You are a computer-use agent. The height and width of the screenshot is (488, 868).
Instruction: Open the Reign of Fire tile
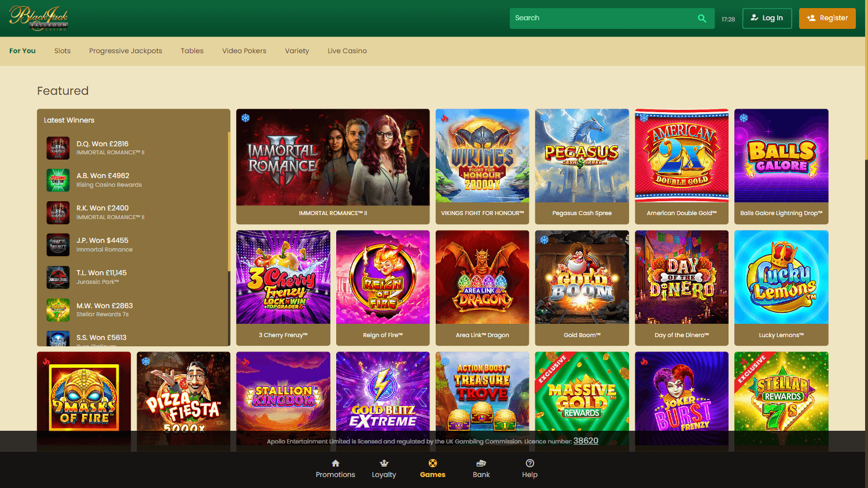click(383, 288)
